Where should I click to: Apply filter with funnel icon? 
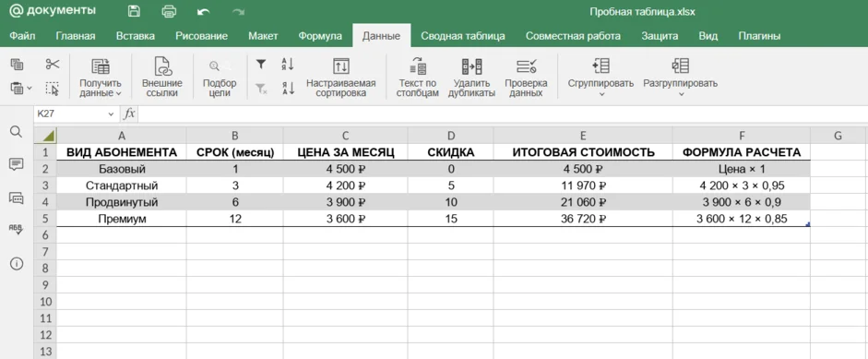pyautogui.click(x=261, y=65)
